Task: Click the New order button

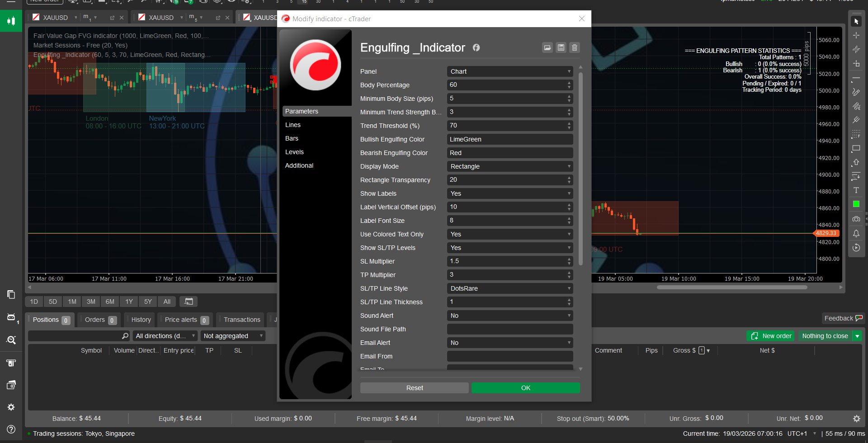Action: pyautogui.click(x=770, y=335)
